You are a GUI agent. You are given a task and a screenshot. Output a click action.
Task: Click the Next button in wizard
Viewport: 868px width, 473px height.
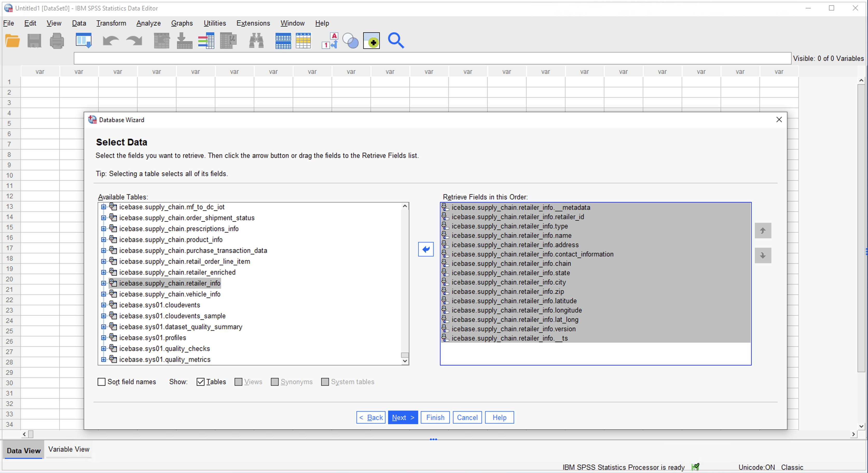click(403, 417)
